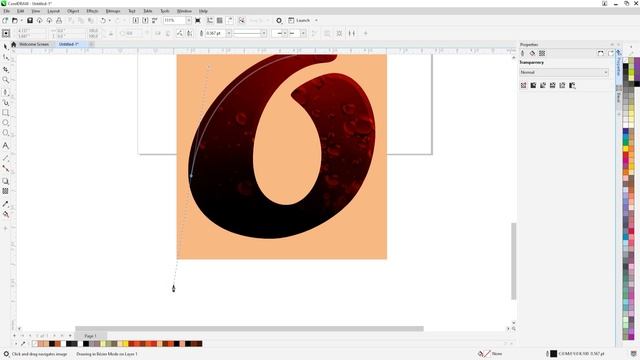Select the Interactive Fill tool
Viewport: 640px width, 360px height.
click(6, 214)
